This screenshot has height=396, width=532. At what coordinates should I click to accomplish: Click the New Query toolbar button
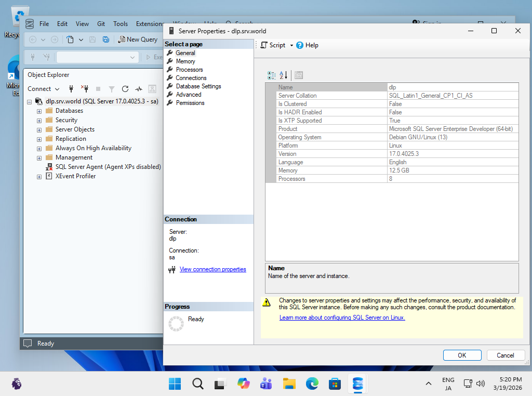[137, 39]
